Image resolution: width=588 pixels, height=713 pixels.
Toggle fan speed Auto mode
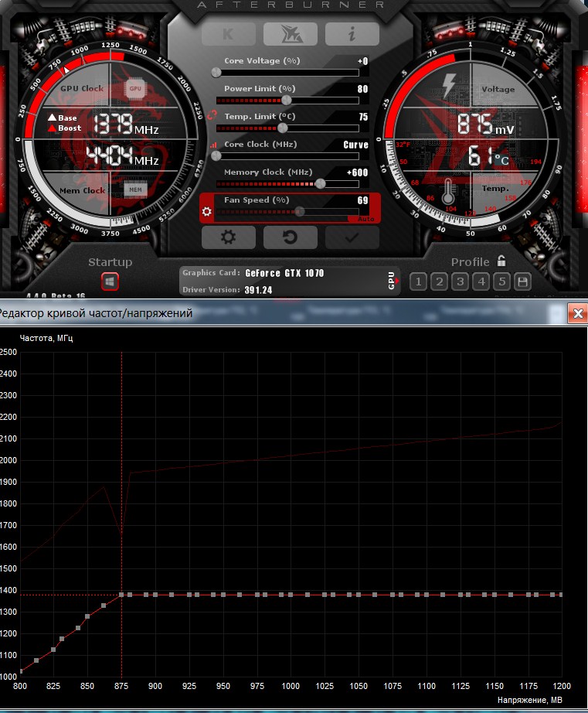pyautogui.click(x=365, y=220)
